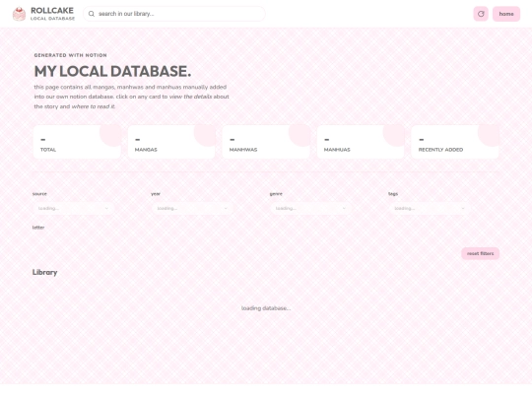Click the GENERATED WITH NOTION label
Viewport: 532px width, 399px height.
pos(71,55)
